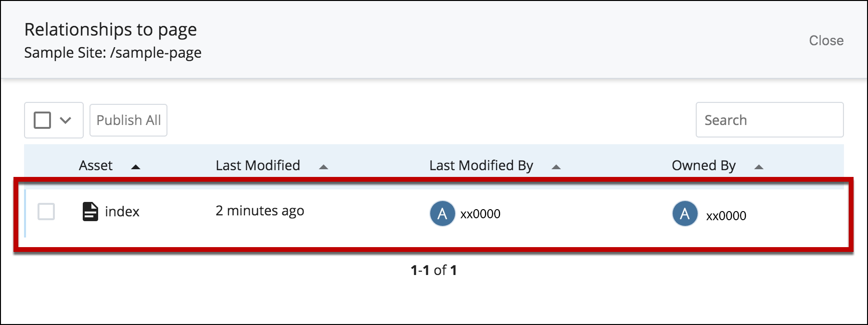Open the index asset link
The width and height of the screenshot is (868, 325).
tap(122, 212)
